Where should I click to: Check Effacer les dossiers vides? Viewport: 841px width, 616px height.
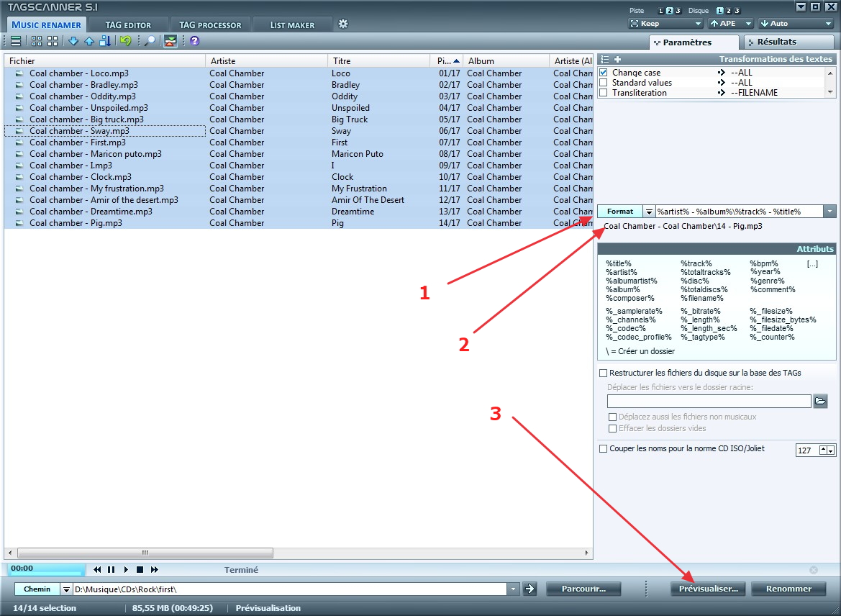tap(612, 429)
